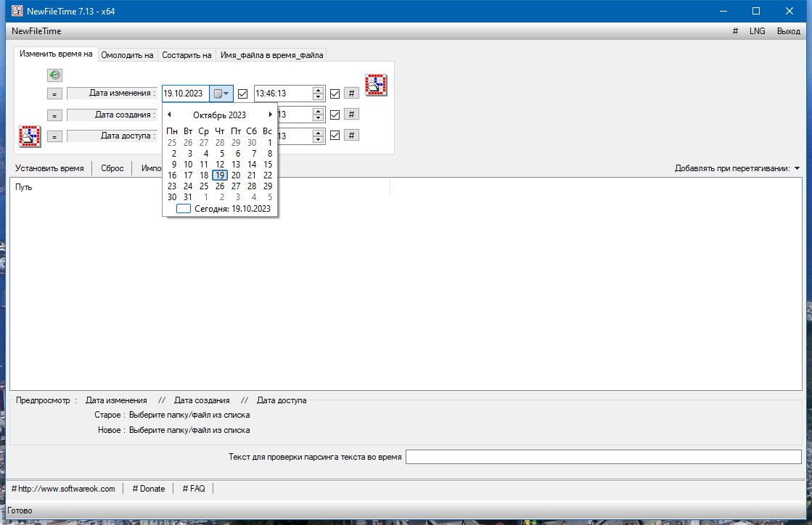Go to previous month in calendar

pos(169,115)
